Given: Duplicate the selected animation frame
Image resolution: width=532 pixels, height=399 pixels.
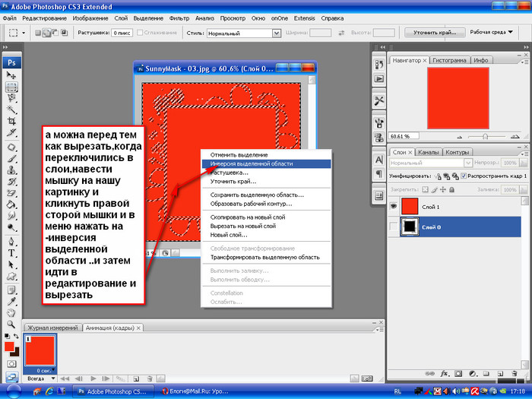Looking at the screenshot, I should (x=136, y=378).
